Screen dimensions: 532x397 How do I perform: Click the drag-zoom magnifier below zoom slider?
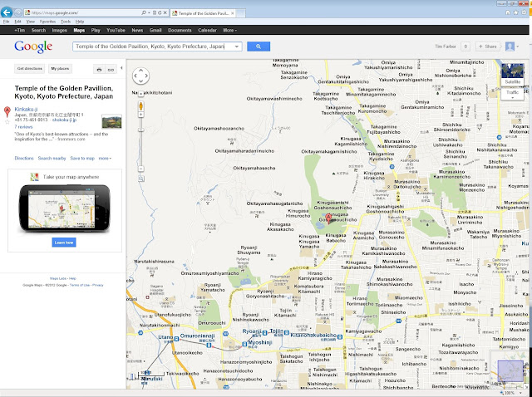pos(141,179)
